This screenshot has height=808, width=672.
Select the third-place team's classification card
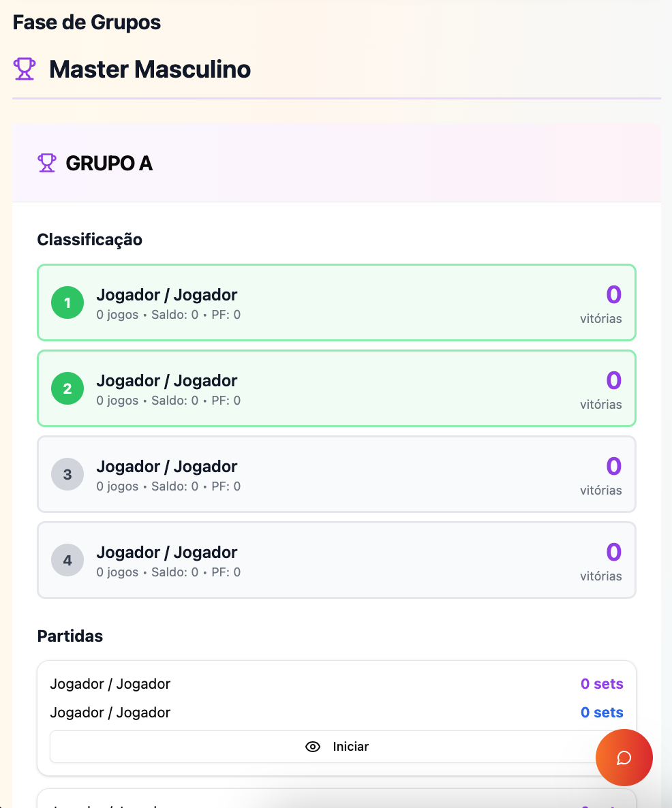click(337, 474)
